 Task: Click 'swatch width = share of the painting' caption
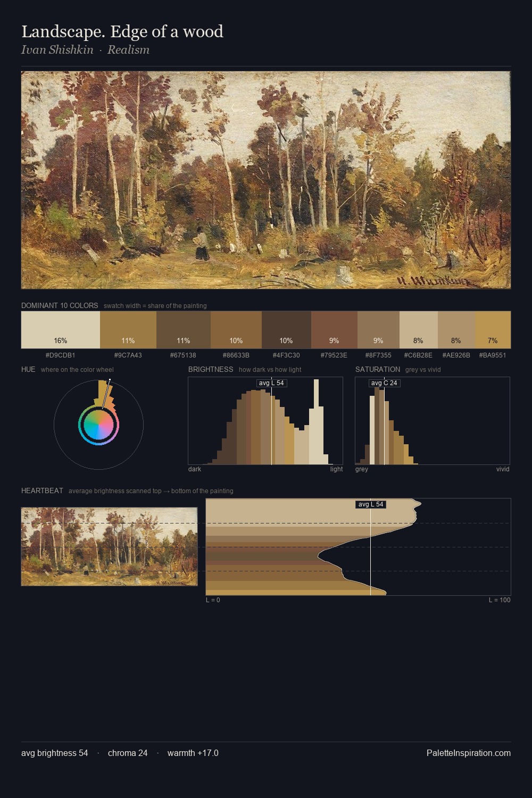coord(155,306)
